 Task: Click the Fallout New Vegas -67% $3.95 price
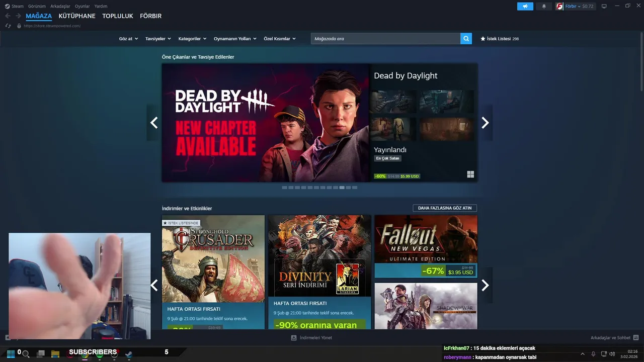pyautogui.click(x=448, y=271)
